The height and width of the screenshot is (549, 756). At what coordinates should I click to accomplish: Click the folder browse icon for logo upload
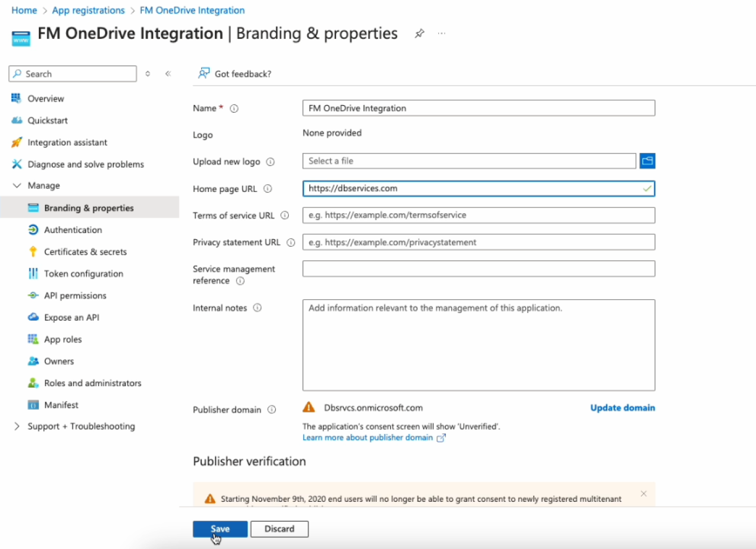[x=647, y=161]
